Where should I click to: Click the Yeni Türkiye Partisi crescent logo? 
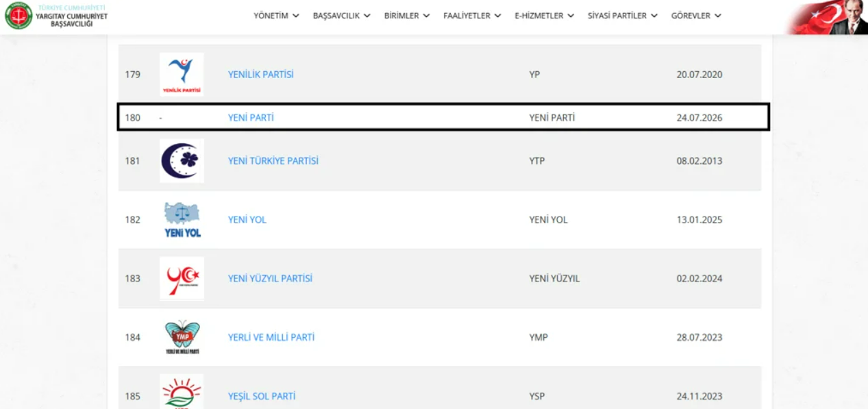coord(182,161)
